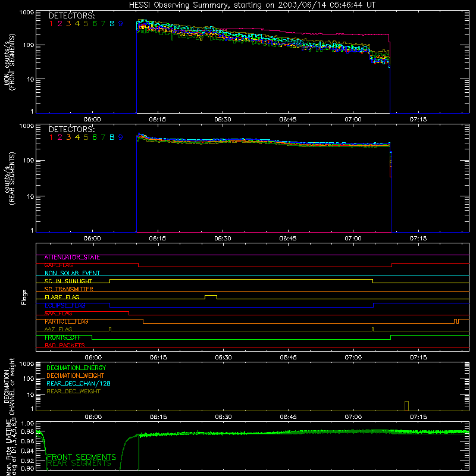This screenshot has width=476, height=476.
Task: Click the FRONT SEGMENTS counts axis title
Action: (x=10, y=62)
